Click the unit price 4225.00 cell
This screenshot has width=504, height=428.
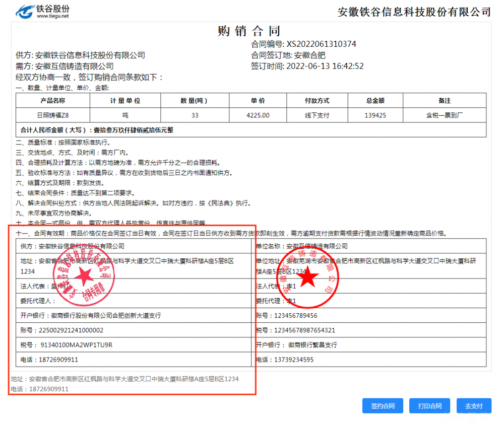coord(258,115)
